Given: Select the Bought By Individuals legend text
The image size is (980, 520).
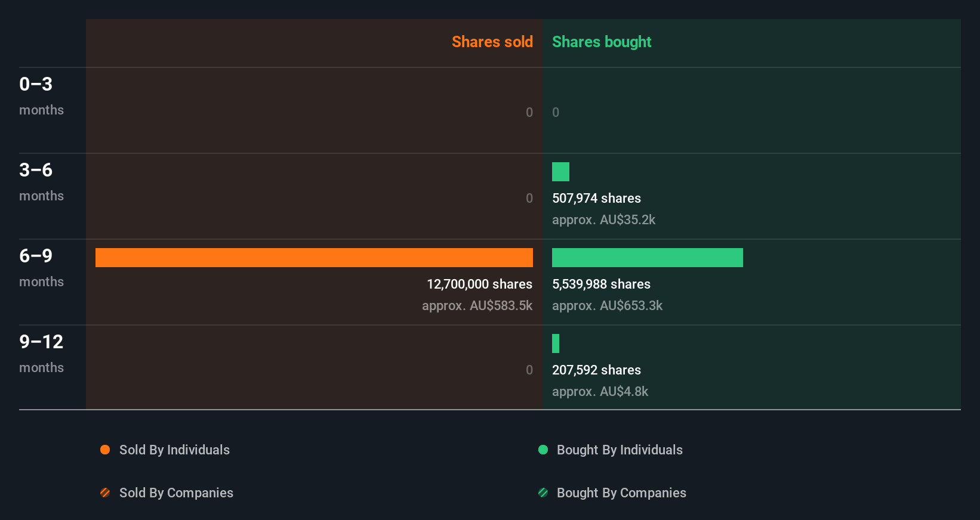Looking at the screenshot, I should coord(620,450).
